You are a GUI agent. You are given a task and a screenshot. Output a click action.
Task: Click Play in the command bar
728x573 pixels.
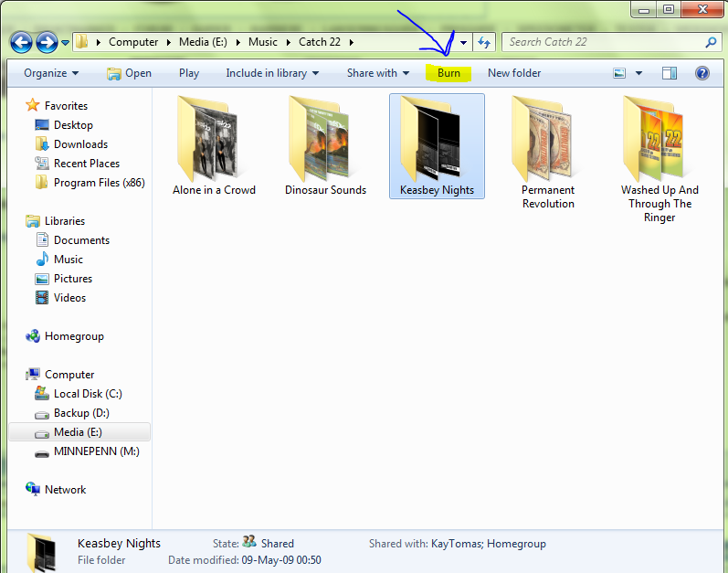pos(189,73)
